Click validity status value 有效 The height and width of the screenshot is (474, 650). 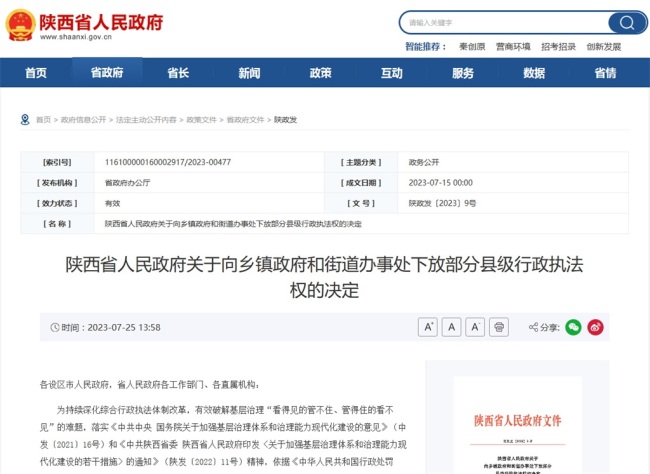tap(112, 204)
